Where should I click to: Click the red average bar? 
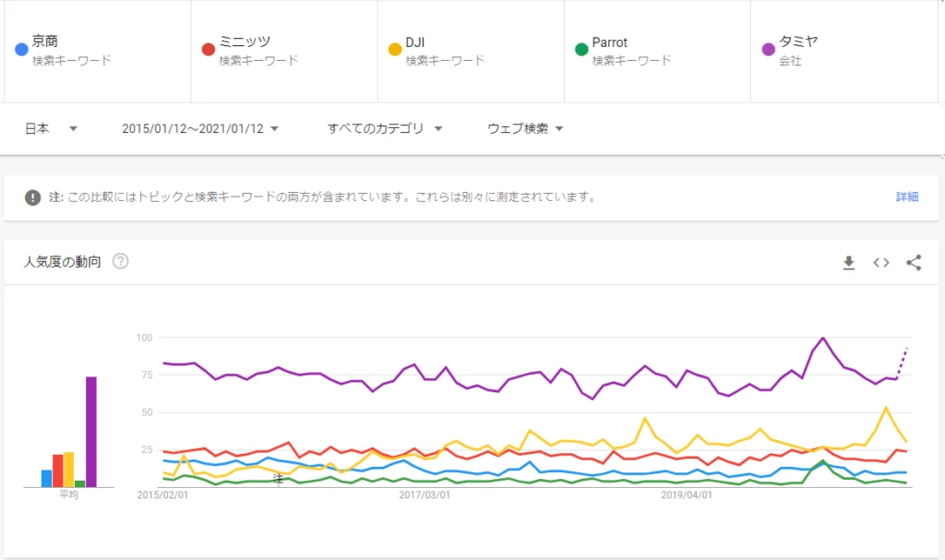click(58, 471)
